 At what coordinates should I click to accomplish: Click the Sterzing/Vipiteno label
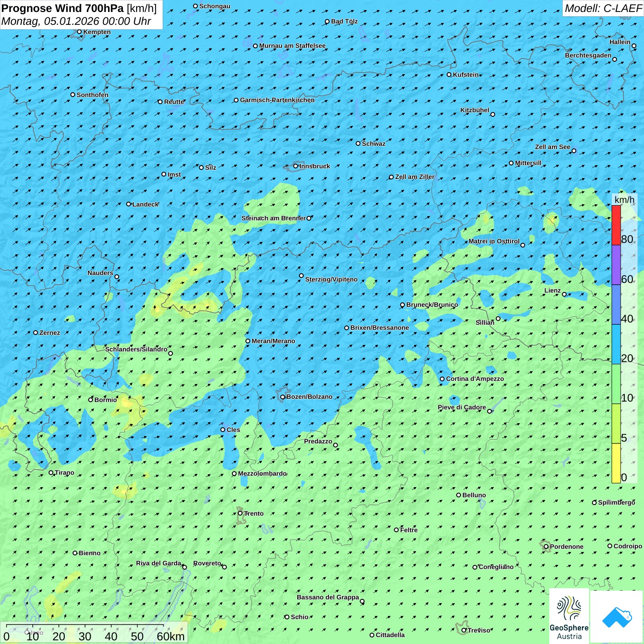(x=331, y=279)
